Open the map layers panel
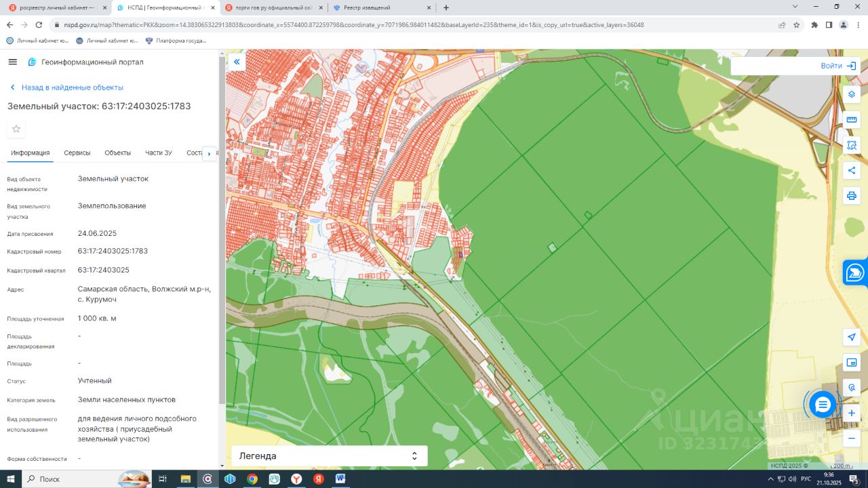This screenshot has width=868, height=488. [852, 94]
